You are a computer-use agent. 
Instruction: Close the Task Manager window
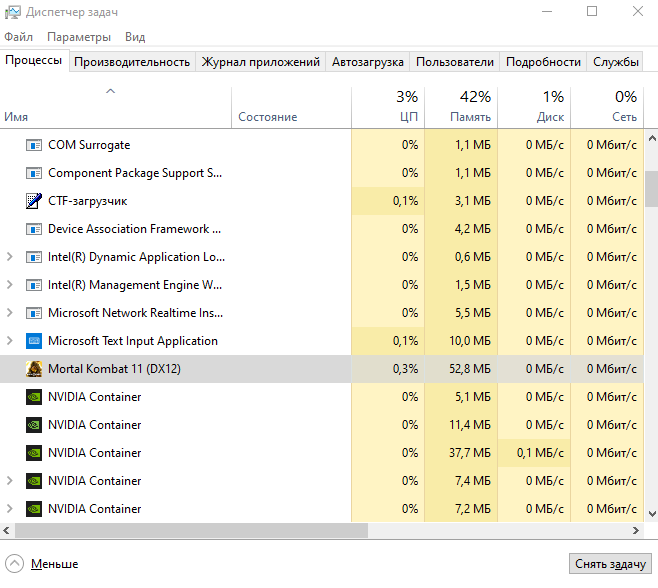[x=638, y=11]
